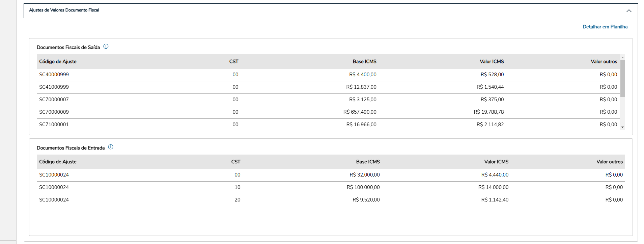Click the R$ 9.520,00 Base ICMS cell
Screen dimensions: 644x244
(x=366, y=200)
